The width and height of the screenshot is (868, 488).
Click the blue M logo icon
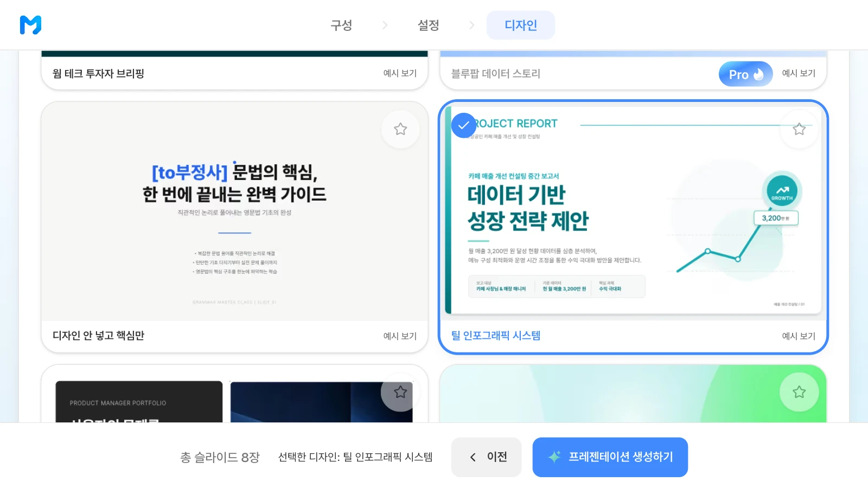click(x=30, y=25)
